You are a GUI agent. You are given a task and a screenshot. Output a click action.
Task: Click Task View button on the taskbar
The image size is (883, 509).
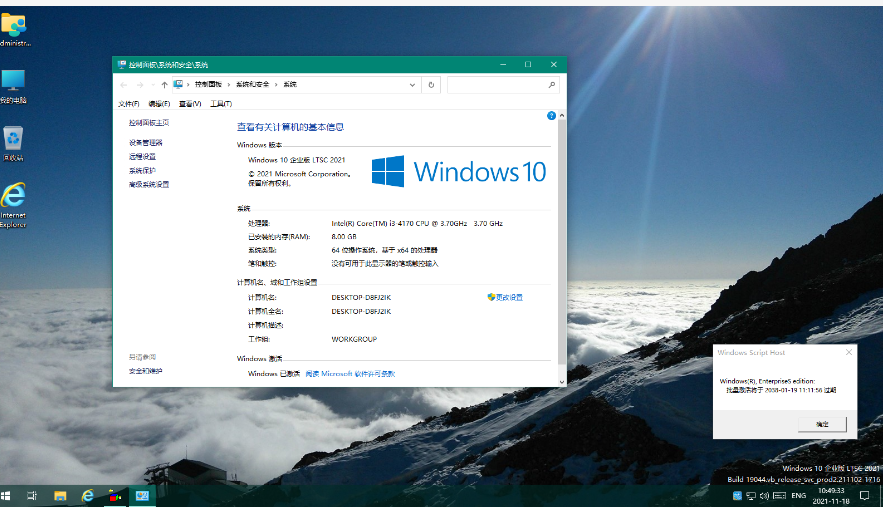point(33,495)
